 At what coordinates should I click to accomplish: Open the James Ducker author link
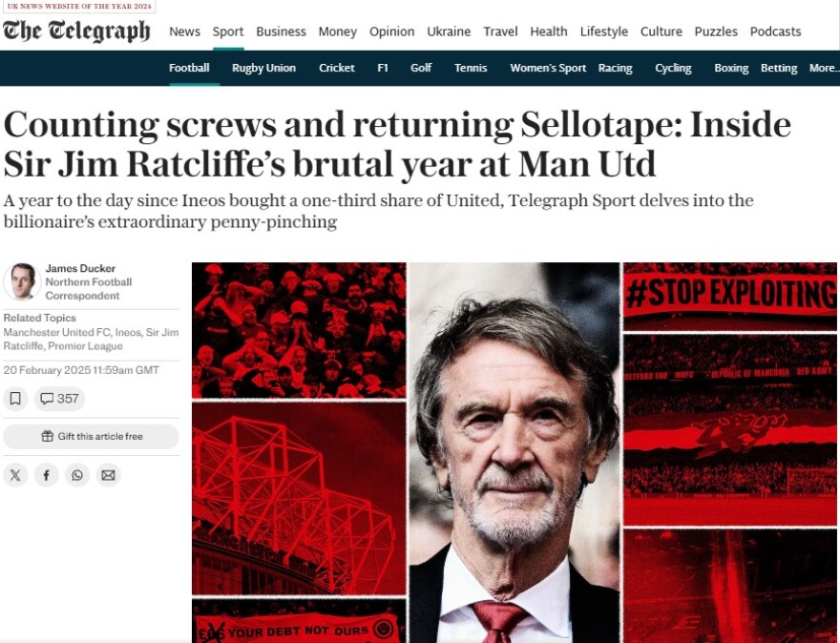(x=80, y=268)
